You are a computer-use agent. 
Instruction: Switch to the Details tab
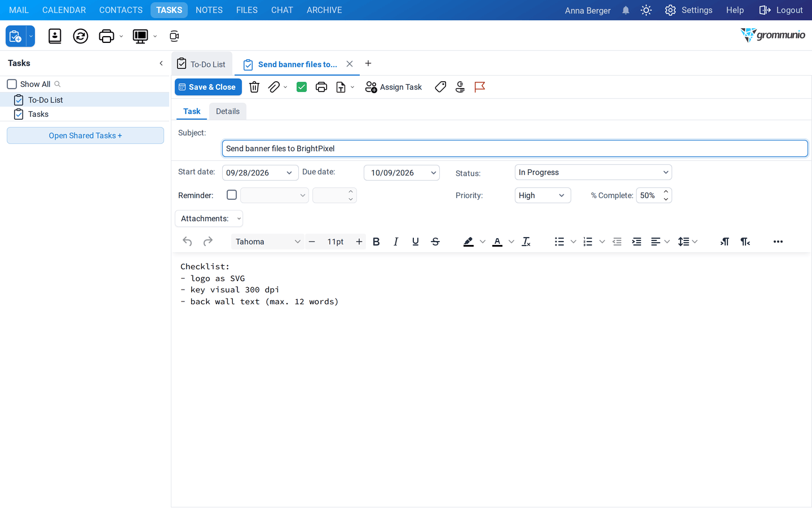click(228, 111)
